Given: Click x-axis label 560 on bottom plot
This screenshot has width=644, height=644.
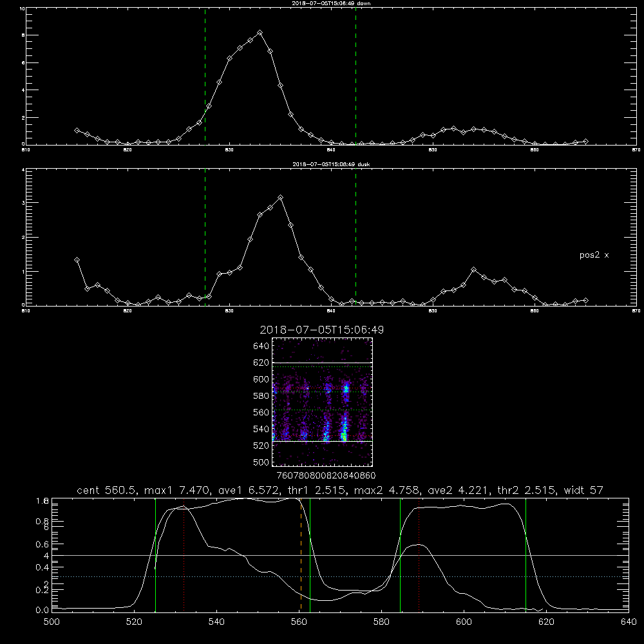Looking at the screenshot, I should pos(299,622).
